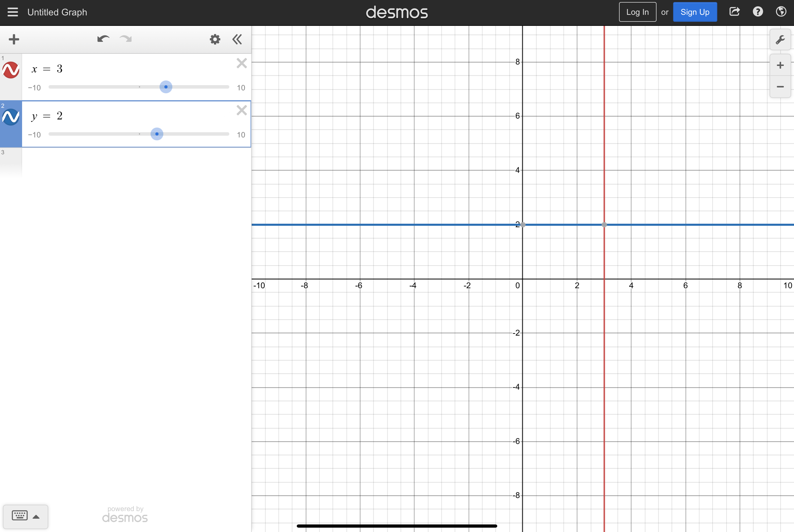Viewport: 794px width, 532px height.
Task: Click the Sign Up button
Action: [x=695, y=12]
